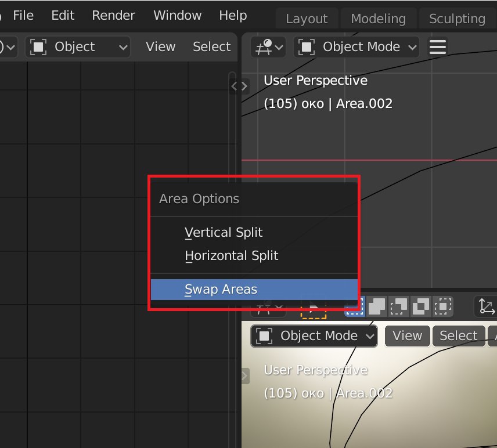Choose Horizontal Split from Area Options

coord(254,255)
